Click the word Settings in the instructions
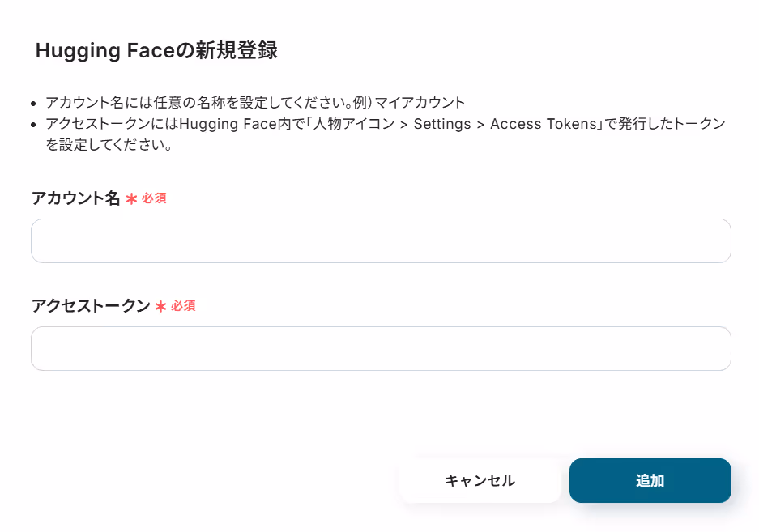This screenshot has height=532, width=759. tap(442, 124)
